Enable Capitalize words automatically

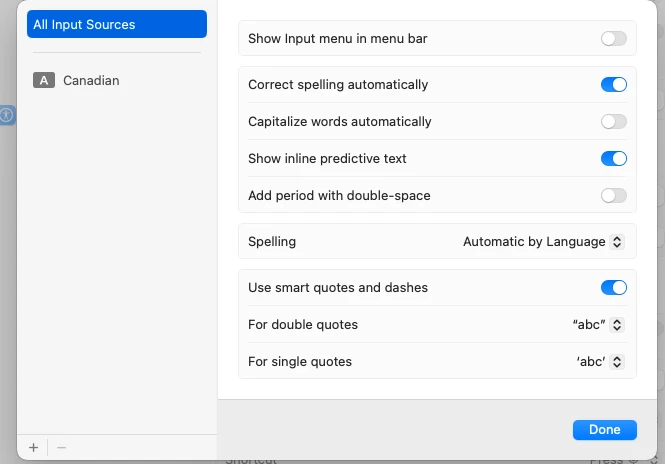(614, 122)
